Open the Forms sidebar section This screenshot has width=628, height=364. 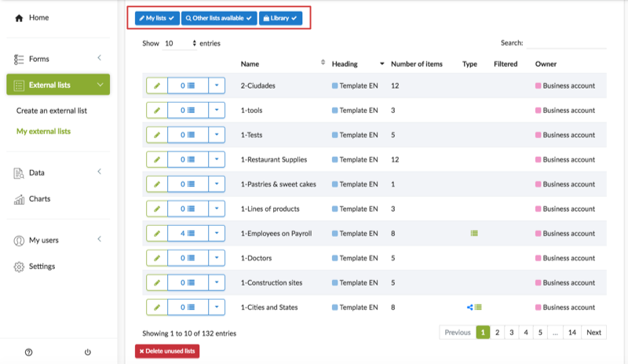click(x=38, y=59)
